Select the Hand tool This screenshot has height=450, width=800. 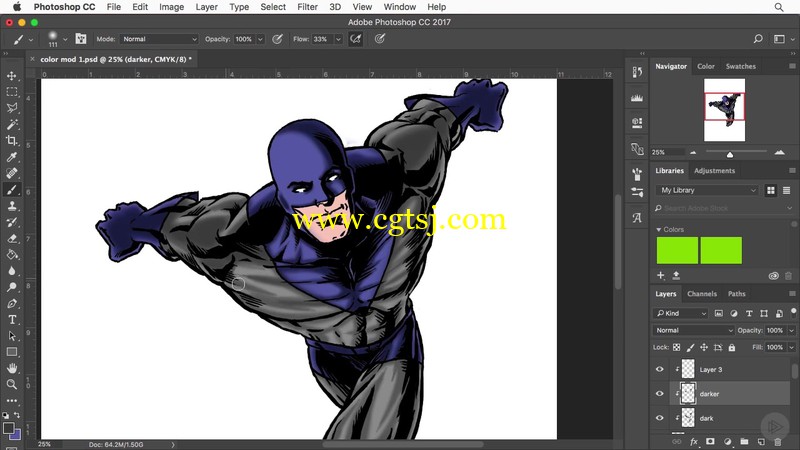point(11,368)
